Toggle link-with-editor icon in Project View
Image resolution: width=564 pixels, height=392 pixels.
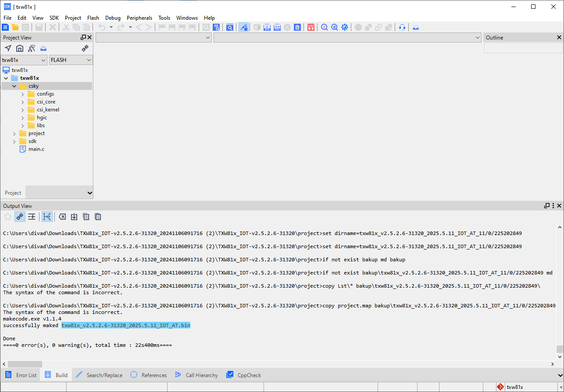(85, 48)
